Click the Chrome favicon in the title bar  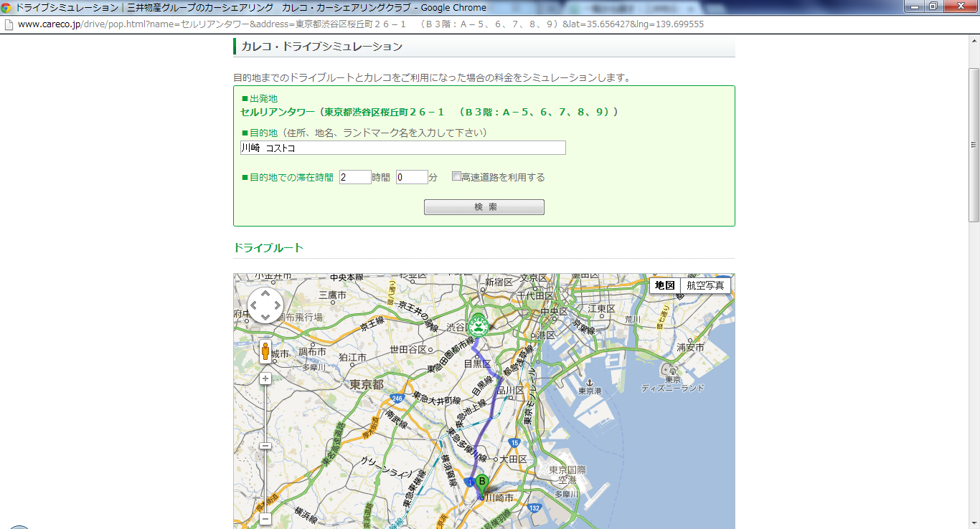[x=6, y=7]
